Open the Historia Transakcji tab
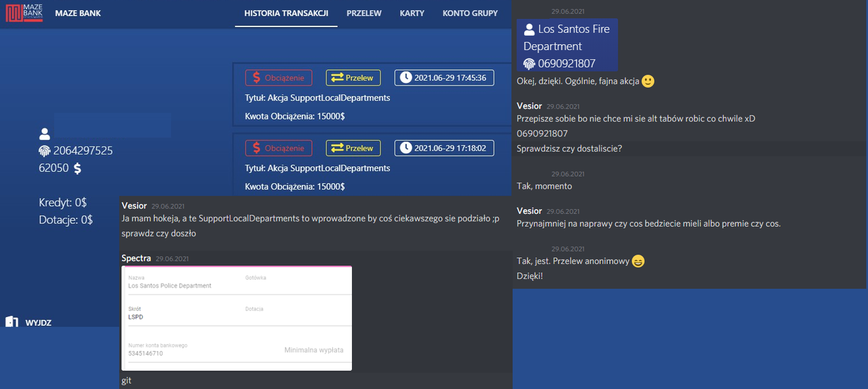The width and height of the screenshot is (868, 389). point(286,13)
